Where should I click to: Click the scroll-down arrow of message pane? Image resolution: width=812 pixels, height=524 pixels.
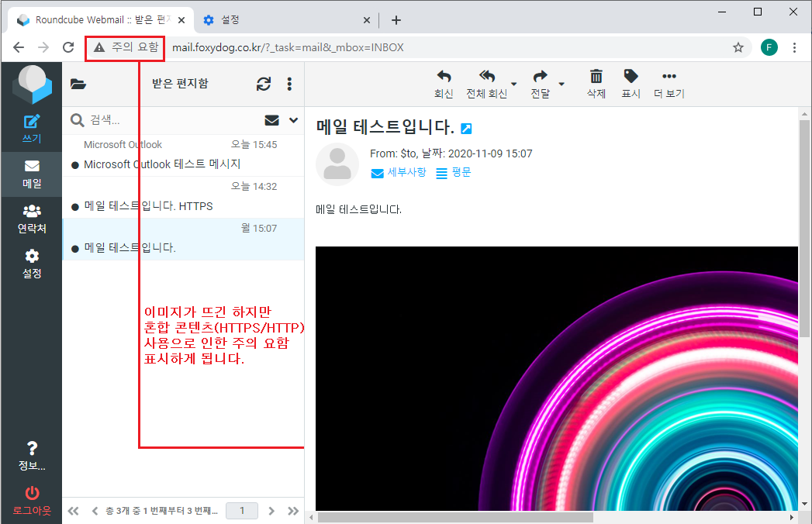click(x=804, y=503)
